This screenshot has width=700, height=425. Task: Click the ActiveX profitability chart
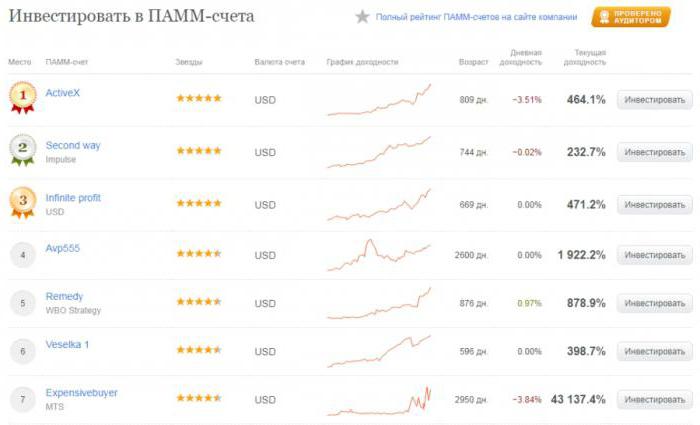pos(379,100)
